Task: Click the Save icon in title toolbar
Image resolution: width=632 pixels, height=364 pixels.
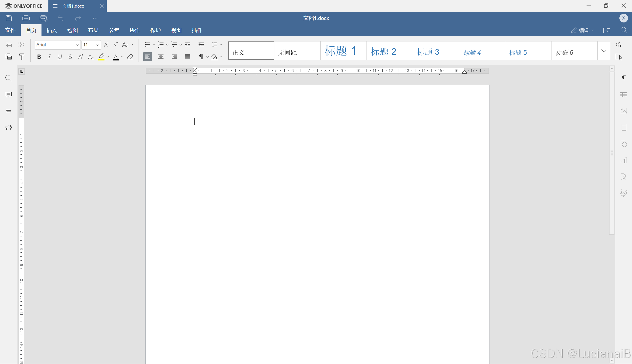Action: [9, 18]
